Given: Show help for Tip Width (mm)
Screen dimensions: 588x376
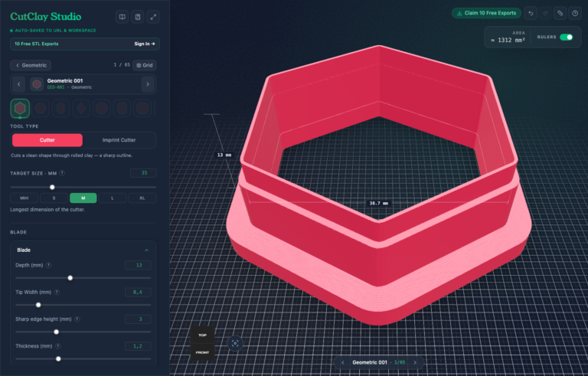Looking at the screenshot, I should (x=57, y=293).
